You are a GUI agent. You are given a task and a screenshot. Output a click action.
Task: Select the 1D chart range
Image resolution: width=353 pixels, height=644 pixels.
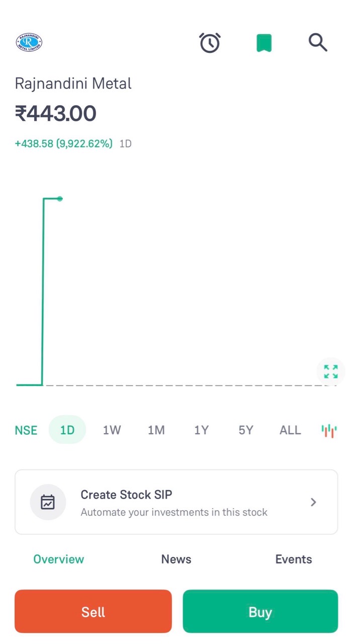coord(67,430)
